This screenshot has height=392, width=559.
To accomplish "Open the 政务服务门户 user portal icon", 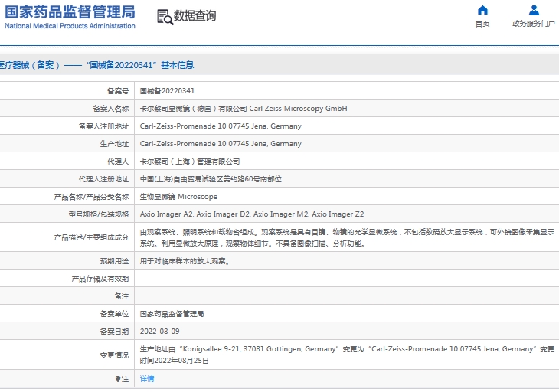I will [x=534, y=10].
